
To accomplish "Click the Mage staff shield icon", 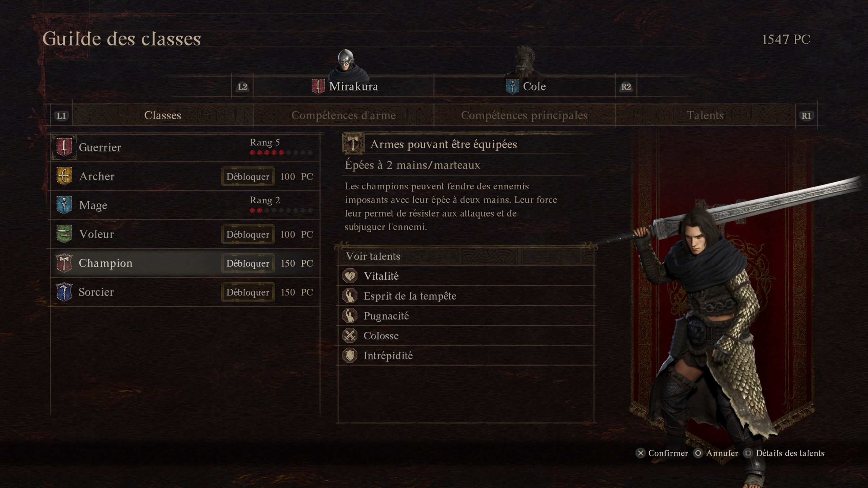I will pyautogui.click(x=64, y=205).
